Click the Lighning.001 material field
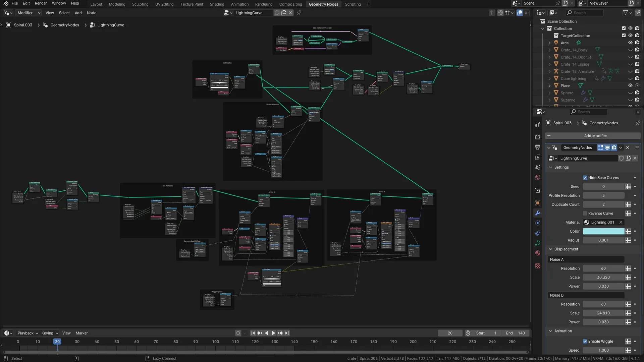Screen dimensions: 644x362 click(602, 222)
